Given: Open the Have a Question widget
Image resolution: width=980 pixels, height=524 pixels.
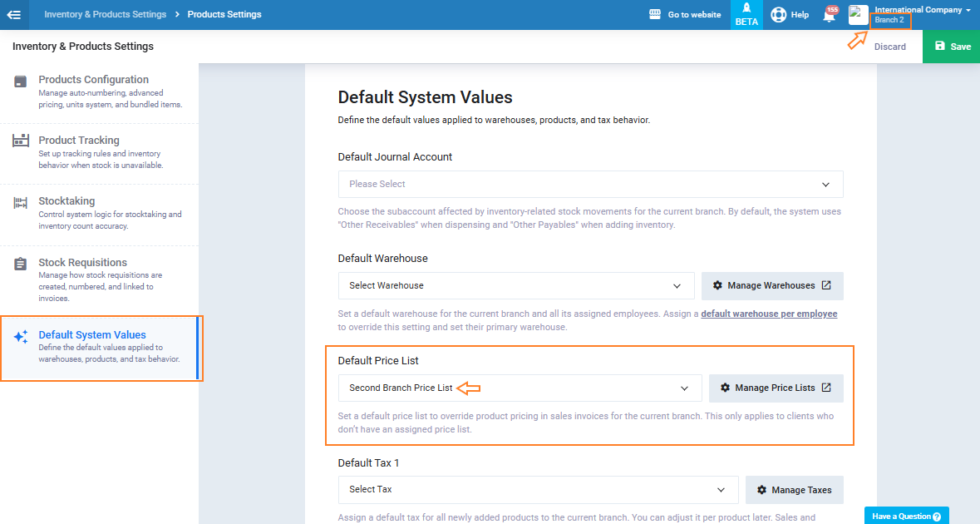Looking at the screenshot, I should (906, 516).
